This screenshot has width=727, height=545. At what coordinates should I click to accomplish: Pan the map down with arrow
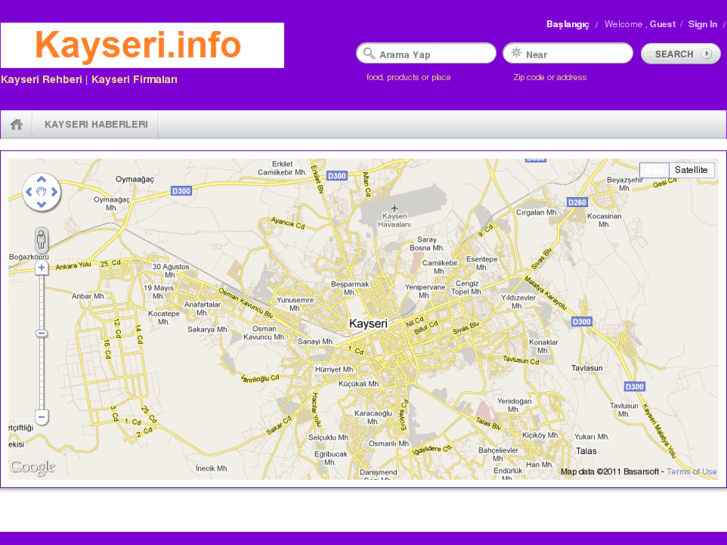click(41, 204)
